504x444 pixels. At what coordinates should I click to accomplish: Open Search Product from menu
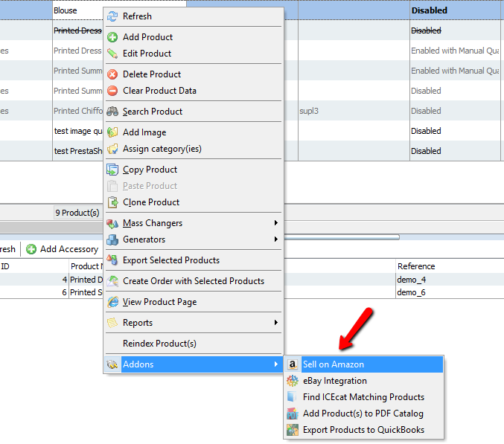click(194, 112)
